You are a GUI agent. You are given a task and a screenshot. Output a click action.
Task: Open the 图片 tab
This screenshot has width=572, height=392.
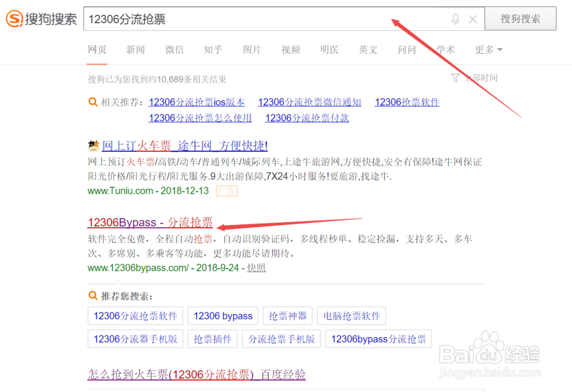click(x=252, y=50)
